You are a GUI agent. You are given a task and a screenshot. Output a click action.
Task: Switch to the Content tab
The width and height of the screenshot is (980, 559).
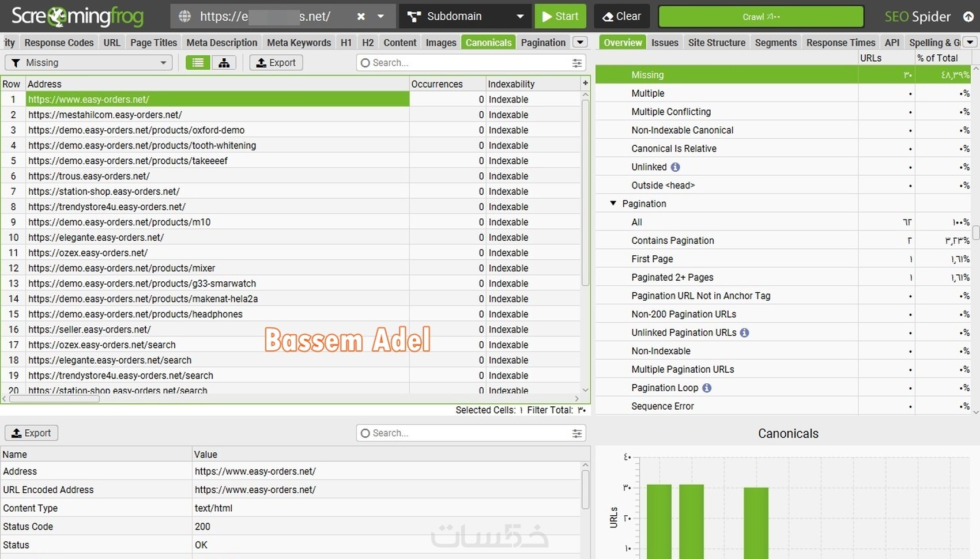click(399, 42)
